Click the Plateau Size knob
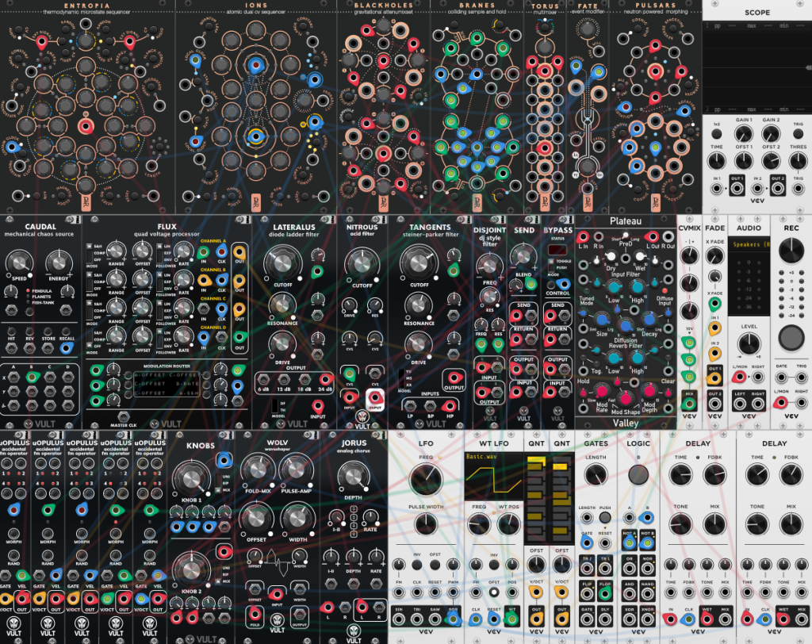 point(602,320)
